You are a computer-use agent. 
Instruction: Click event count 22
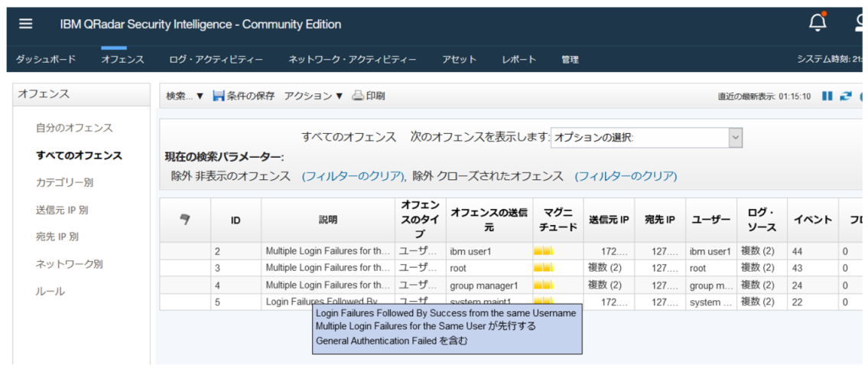point(797,302)
